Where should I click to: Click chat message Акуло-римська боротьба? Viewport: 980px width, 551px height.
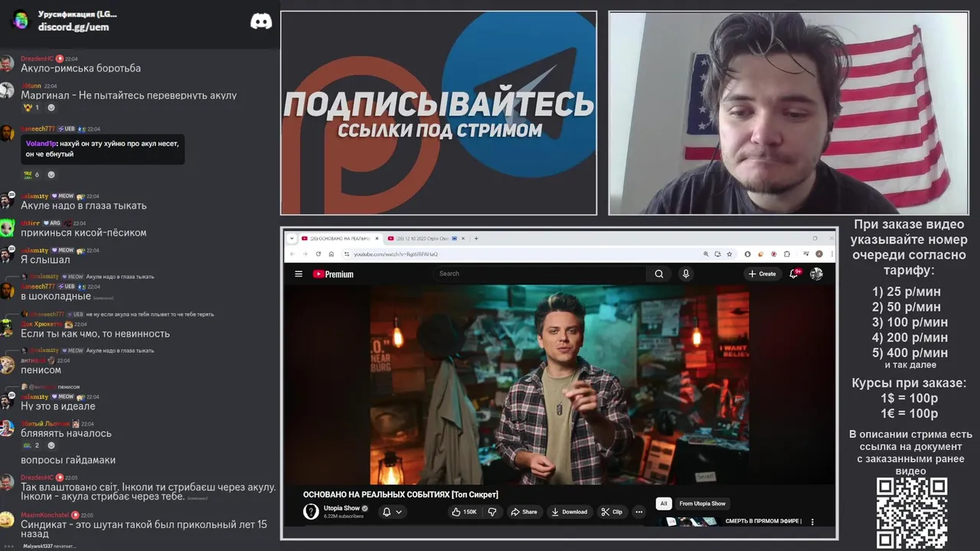tap(80, 68)
